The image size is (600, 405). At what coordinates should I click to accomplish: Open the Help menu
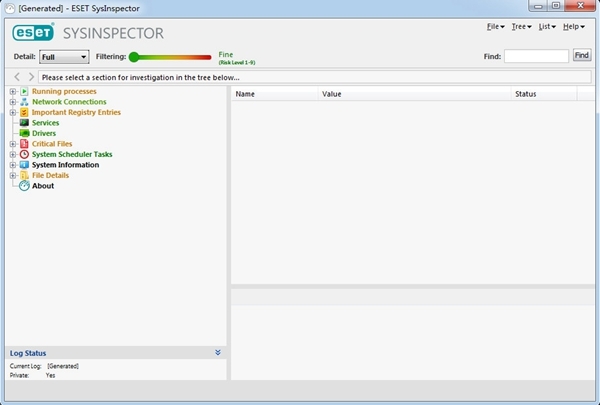(574, 26)
